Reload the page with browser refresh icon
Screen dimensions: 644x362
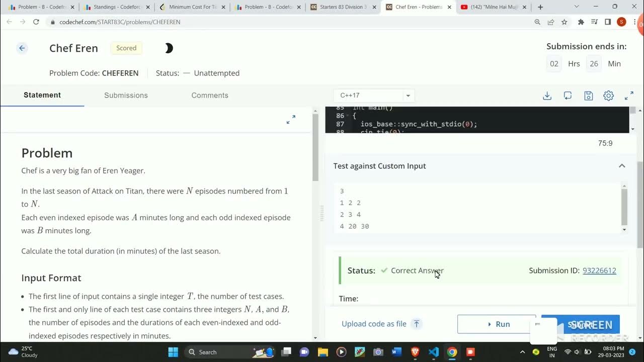click(x=36, y=22)
